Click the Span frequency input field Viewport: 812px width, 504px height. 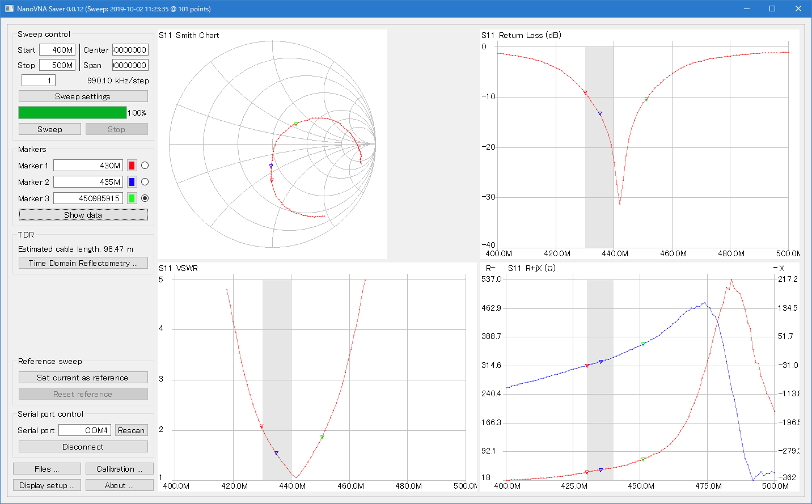[130, 65]
